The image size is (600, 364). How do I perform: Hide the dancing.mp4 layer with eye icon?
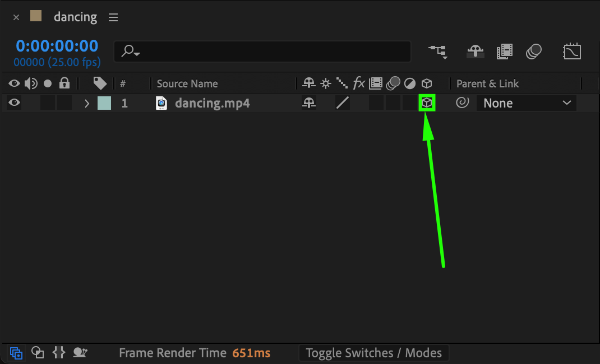(x=14, y=103)
